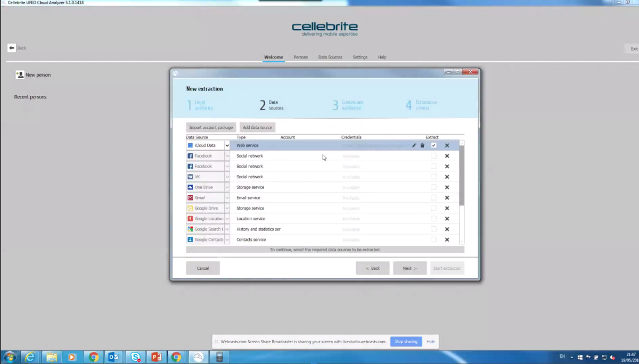Remove the Gmail row with its X
Viewport: 639px width, 364px height.
coord(447,198)
